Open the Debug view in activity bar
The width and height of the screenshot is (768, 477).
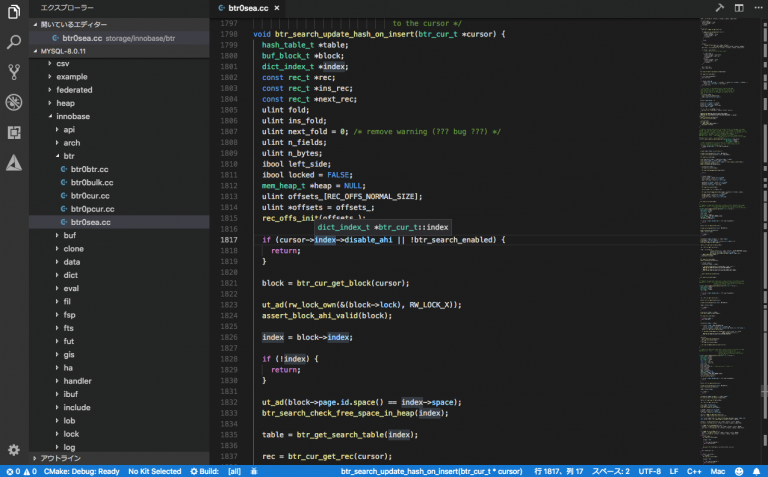click(x=14, y=102)
